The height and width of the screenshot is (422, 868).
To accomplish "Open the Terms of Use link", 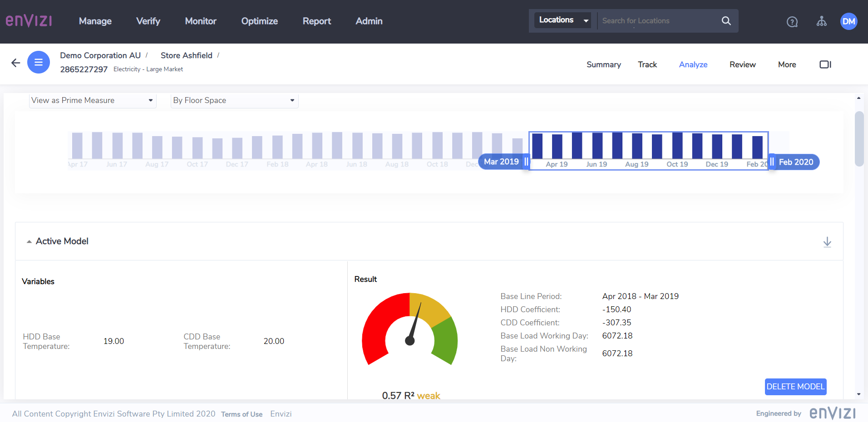I will pyautogui.click(x=242, y=414).
